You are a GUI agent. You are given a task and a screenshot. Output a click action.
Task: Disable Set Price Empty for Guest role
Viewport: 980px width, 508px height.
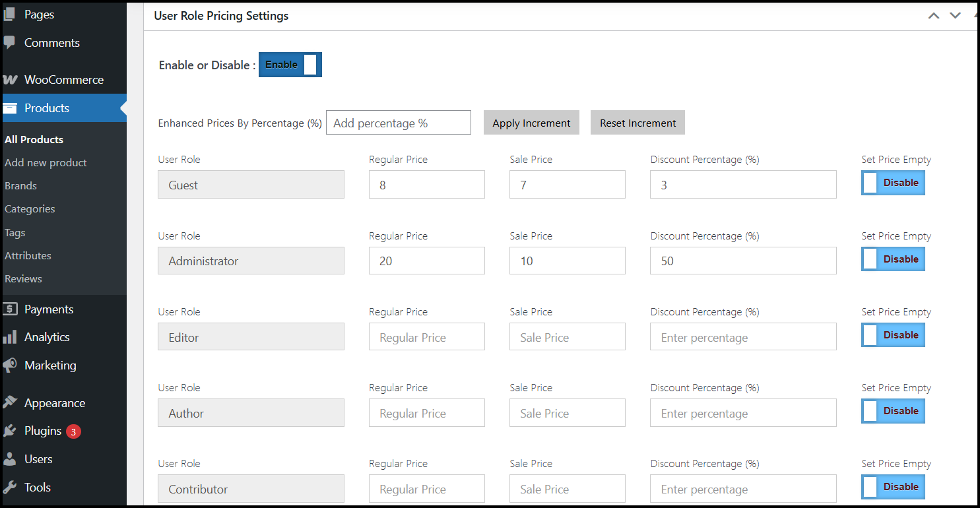click(892, 182)
